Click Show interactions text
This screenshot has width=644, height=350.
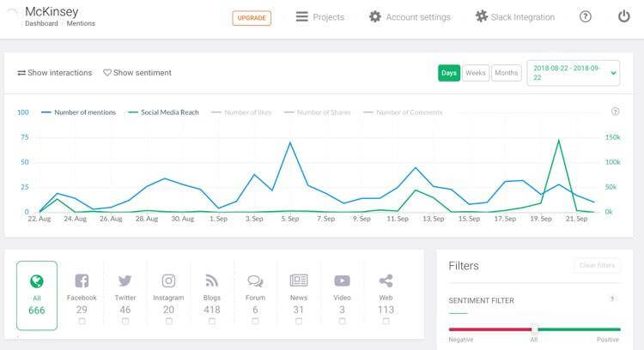click(x=60, y=73)
